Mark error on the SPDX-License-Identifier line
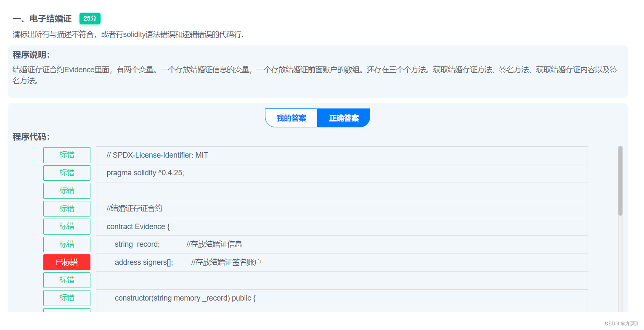This screenshot has height=330, width=644. [67, 155]
